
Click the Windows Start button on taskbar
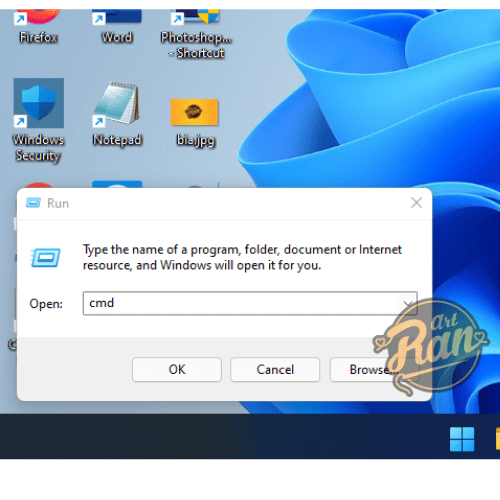[x=462, y=439]
